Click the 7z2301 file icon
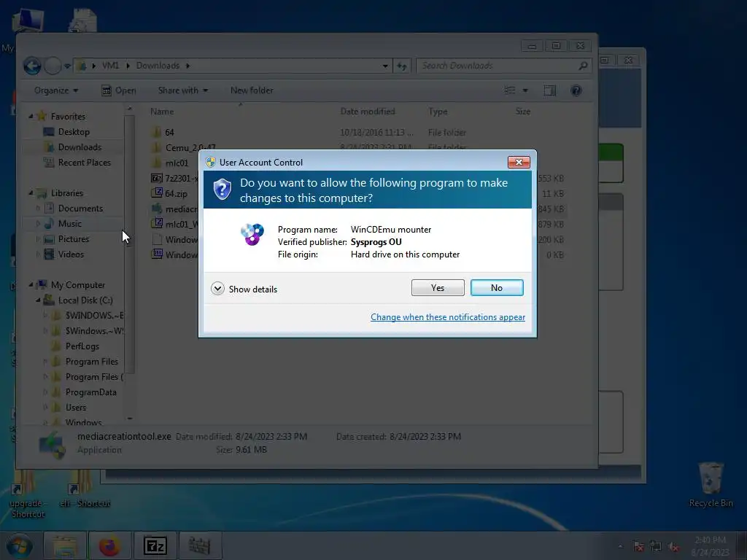The height and width of the screenshot is (560, 747). tap(157, 178)
